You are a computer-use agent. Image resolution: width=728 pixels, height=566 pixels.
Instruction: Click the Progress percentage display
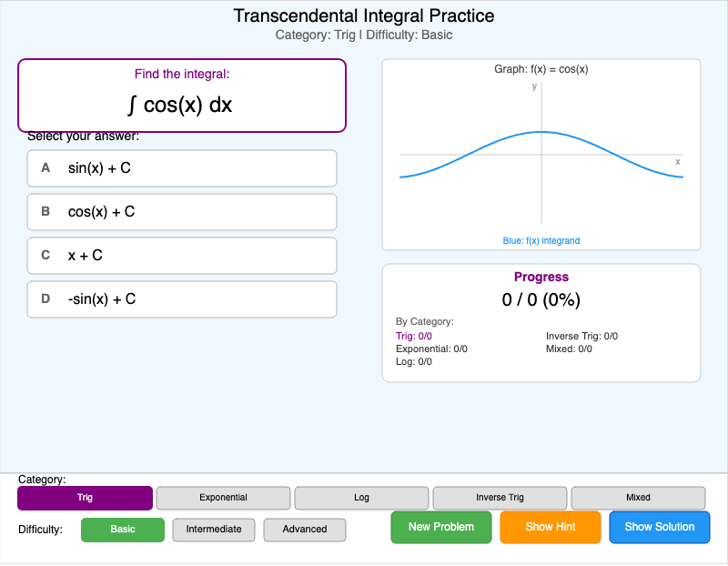(x=541, y=299)
